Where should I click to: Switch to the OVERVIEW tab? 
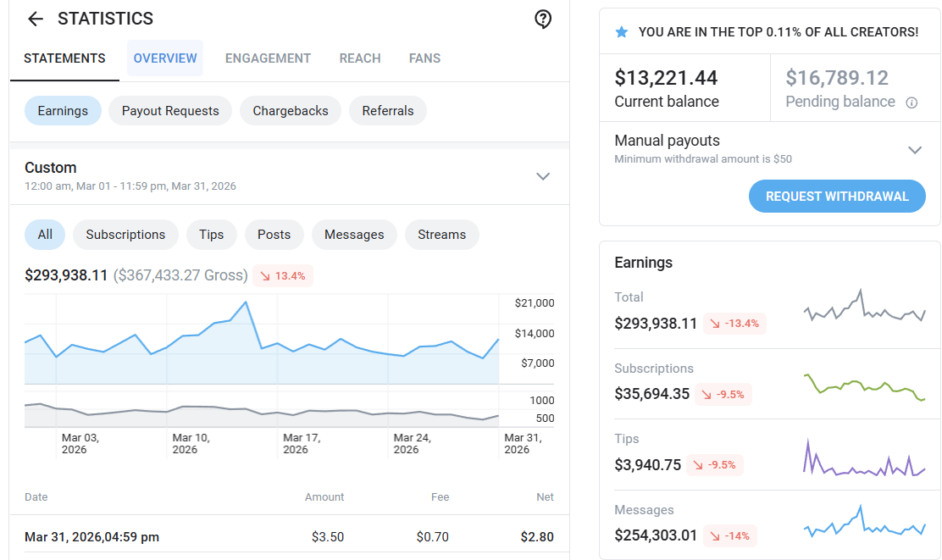165,58
